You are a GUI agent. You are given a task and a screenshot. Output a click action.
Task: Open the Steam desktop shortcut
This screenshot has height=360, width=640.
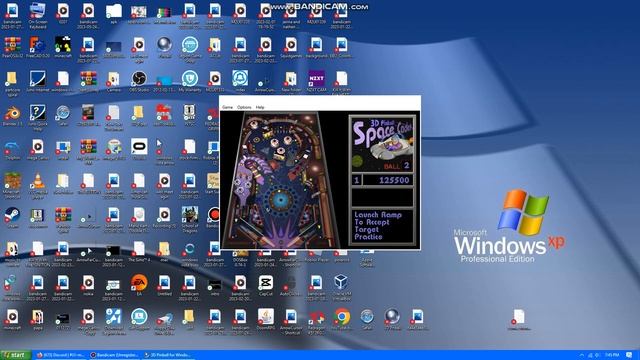12,218
